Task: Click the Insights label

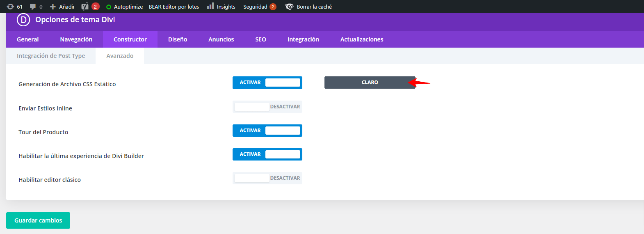Action: (x=226, y=7)
